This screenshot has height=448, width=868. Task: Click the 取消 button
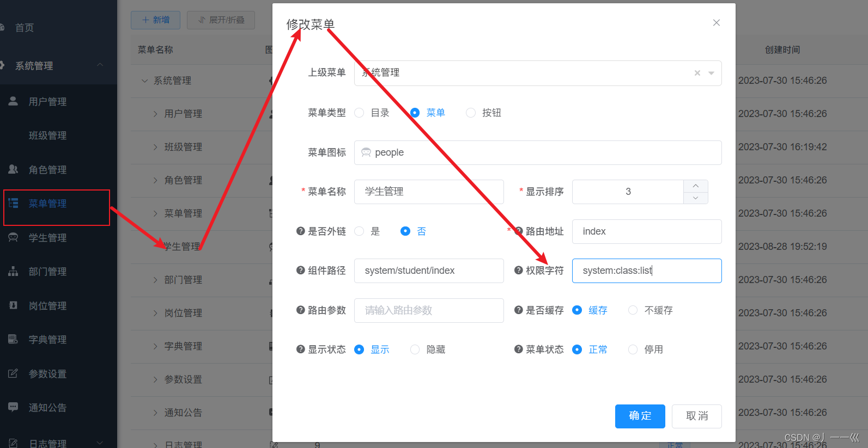[x=697, y=416]
